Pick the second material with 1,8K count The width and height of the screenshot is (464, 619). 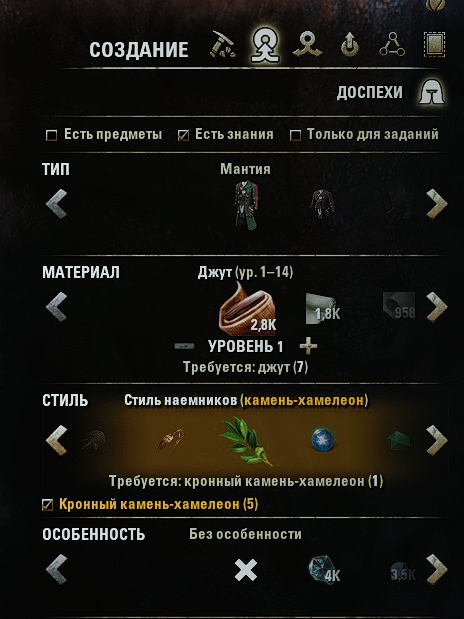click(x=322, y=309)
